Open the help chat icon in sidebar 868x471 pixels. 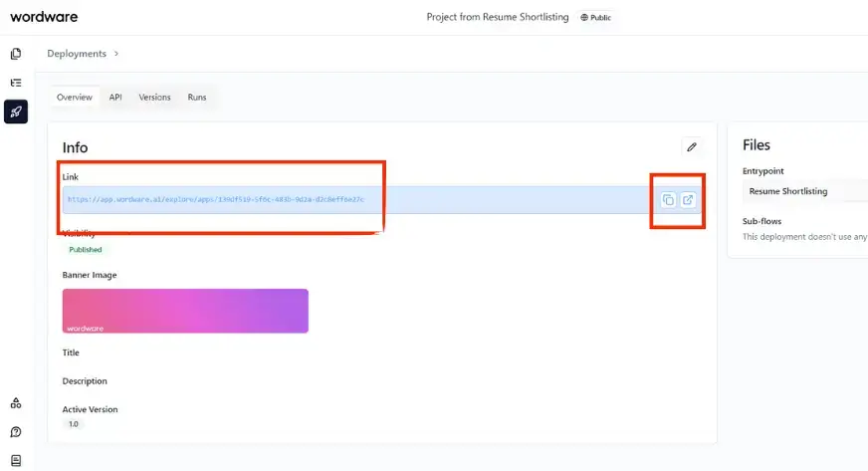click(x=16, y=432)
